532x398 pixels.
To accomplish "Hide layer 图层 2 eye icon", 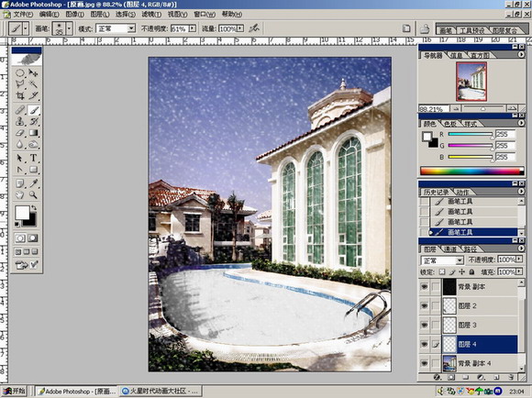I will coord(424,305).
